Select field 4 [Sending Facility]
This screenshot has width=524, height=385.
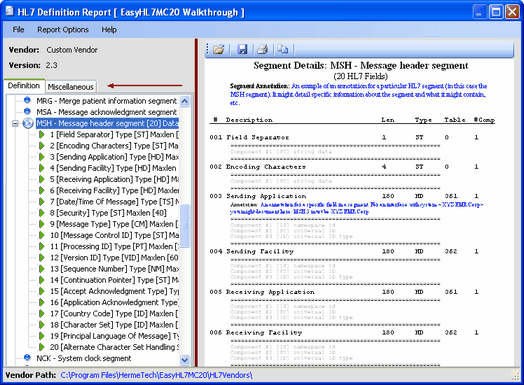113,168
